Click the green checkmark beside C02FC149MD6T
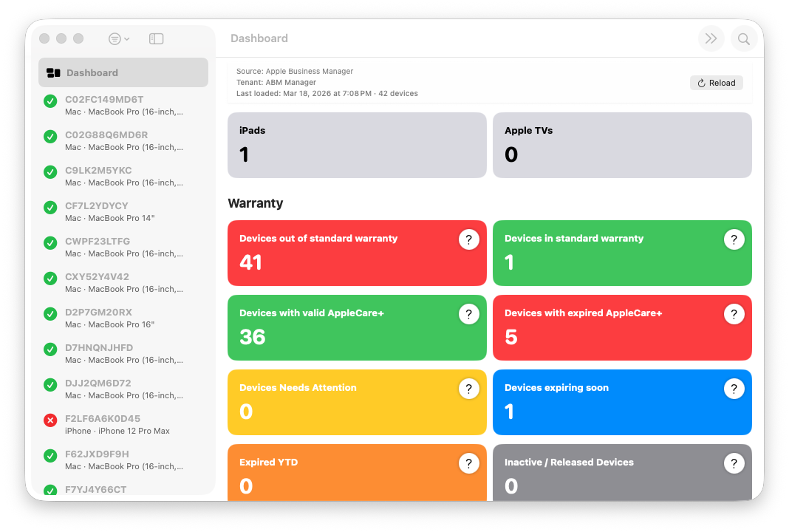The width and height of the screenshot is (789, 532). tap(50, 100)
